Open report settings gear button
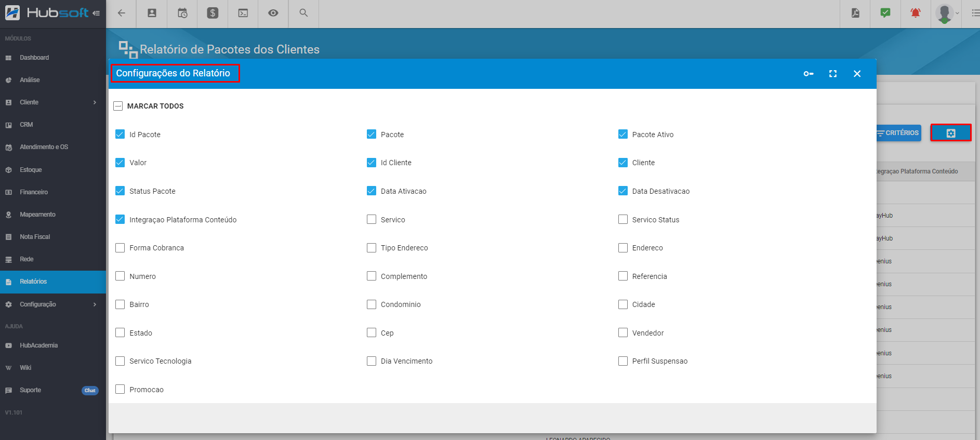Image resolution: width=980 pixels, height=440 pixels. 950,133
